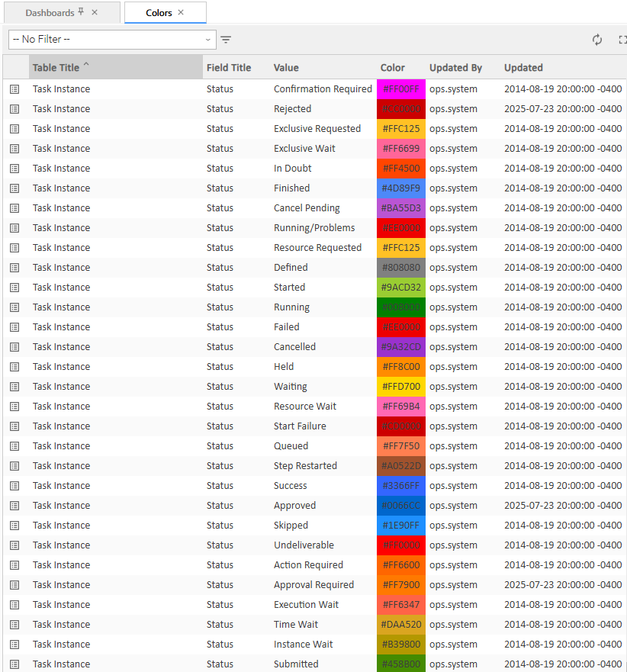
Task: Click the filter options icon beside the filter box
Action: point(227,40)
